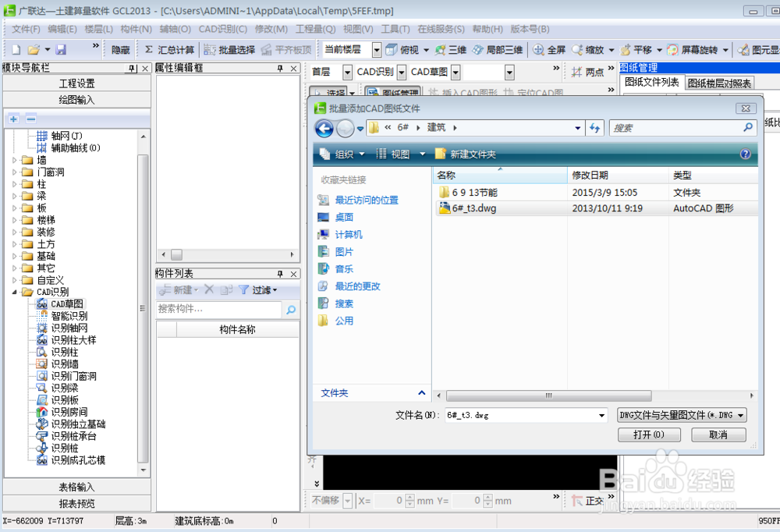780x532 pixels.
Task: Click the back arrow in file dialog
Action: click(x=324, y=129)
